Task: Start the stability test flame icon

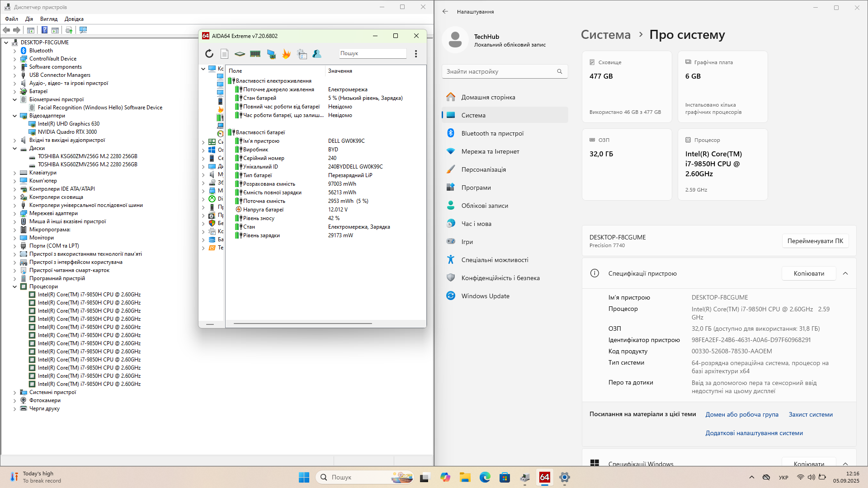Action: pos(286,54)
